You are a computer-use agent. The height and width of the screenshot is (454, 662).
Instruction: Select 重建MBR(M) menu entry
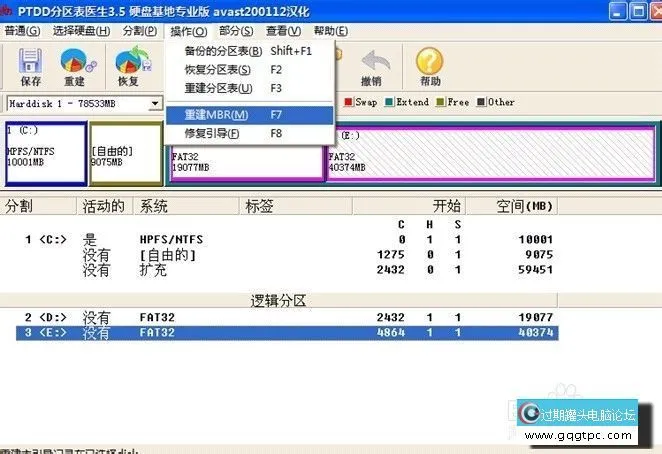(250, 115)
